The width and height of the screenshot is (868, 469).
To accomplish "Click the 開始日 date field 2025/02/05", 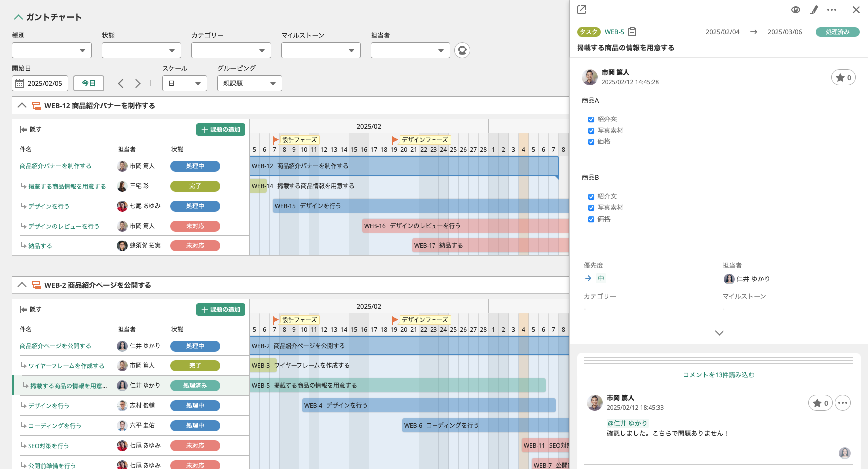I will [40, 84].
